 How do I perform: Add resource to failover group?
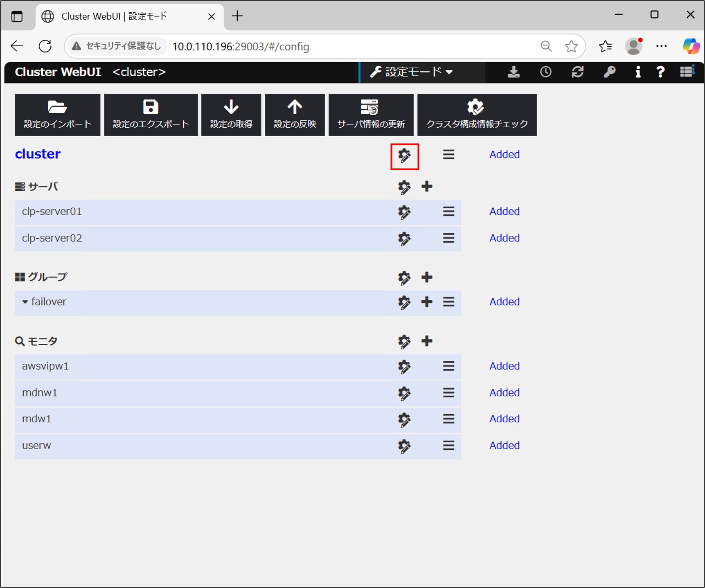pos(427,302)
